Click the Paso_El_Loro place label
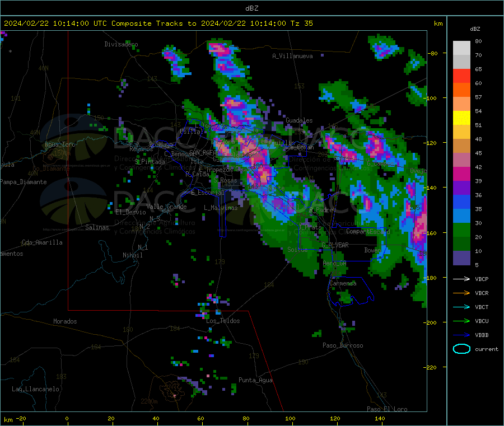Viewport: 504px width, 426px height. [x=387, y=409]
